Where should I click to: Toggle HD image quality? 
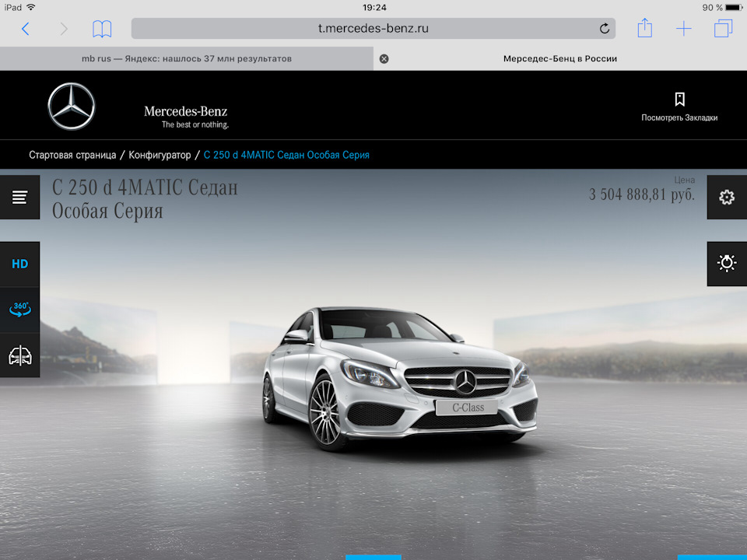tap(19, 264)
